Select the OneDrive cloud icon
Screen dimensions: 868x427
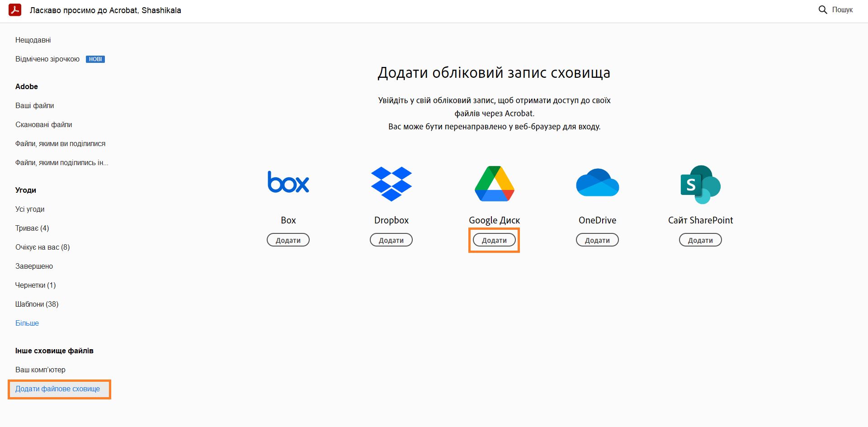coord(597,183)
